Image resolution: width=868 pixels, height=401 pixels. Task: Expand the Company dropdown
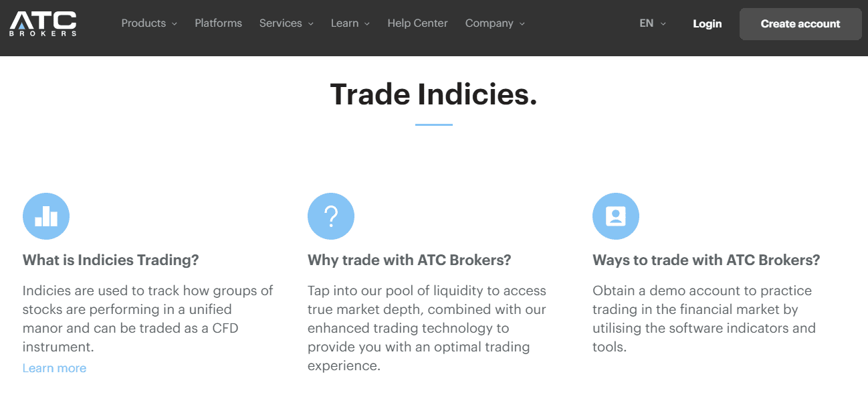pyautogui.click(x=490, y=23)
